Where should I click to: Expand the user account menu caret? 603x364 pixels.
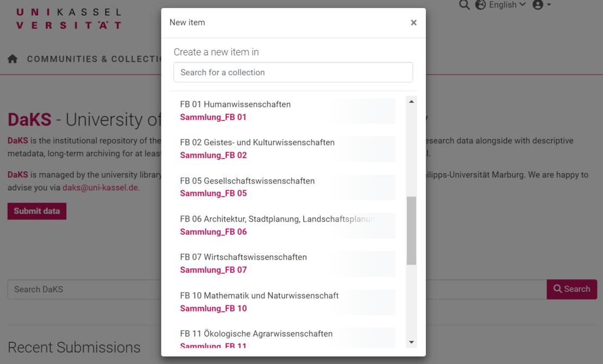[x=549, y=5]
